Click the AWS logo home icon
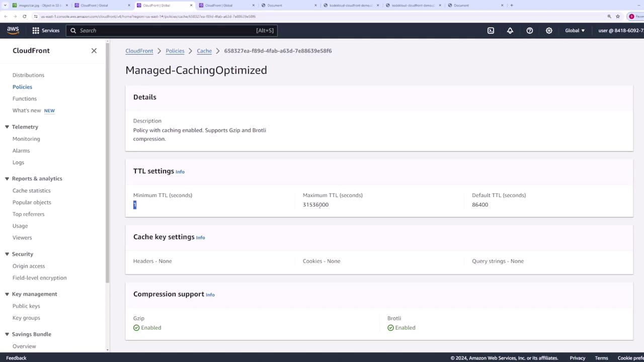 coord(13,30)
